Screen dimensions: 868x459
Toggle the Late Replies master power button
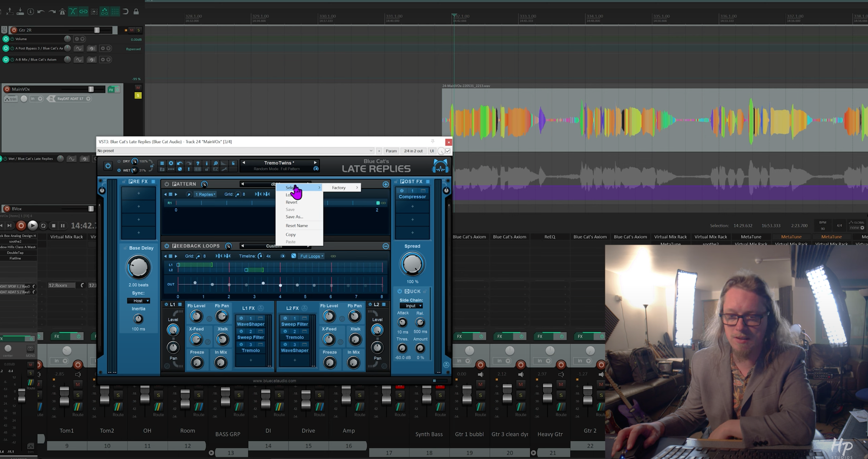[108, 166]
